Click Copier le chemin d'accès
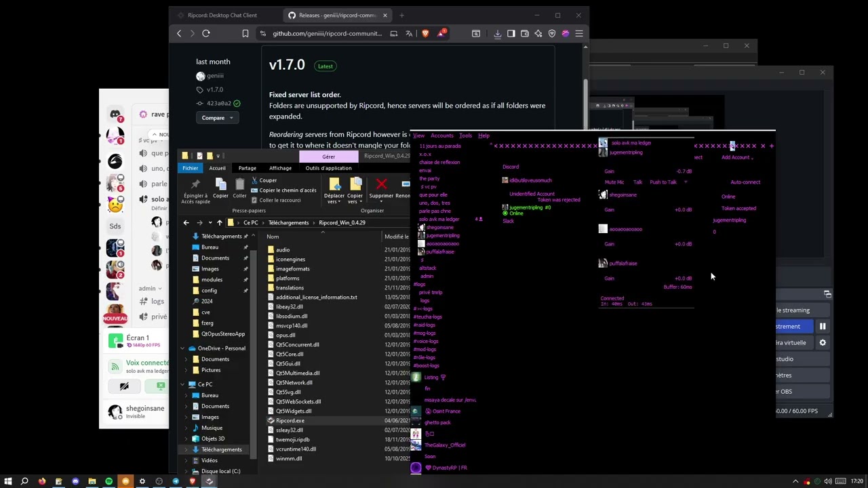The height and width of the screenshot is (488, 868). [284, 190]
